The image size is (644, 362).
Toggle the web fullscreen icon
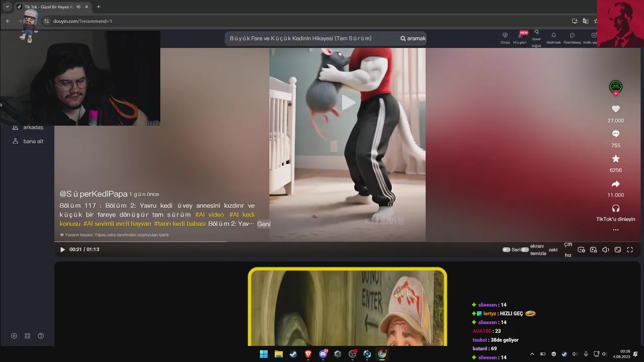coord(618,249)
